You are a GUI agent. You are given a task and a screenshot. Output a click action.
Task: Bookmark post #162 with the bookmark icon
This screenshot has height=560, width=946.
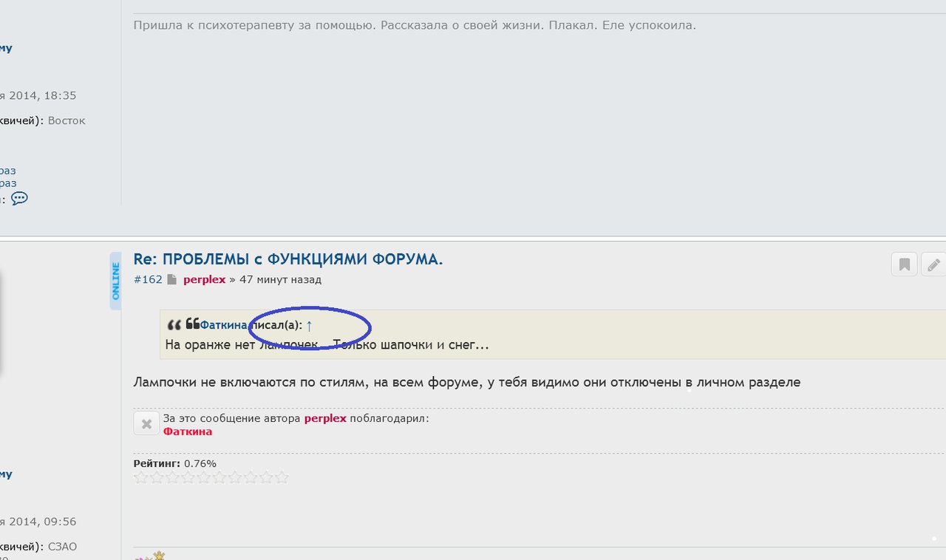[x=904, y=264]
